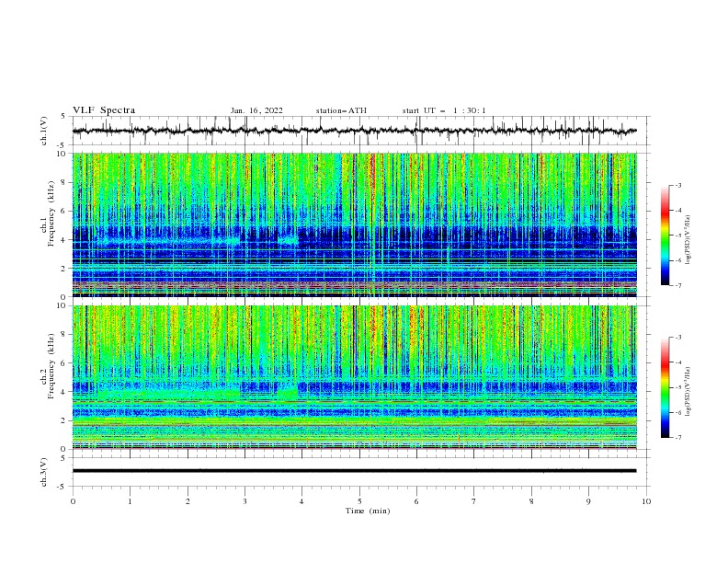Click the ch.1(V) waveform axis label
728x563 pixels.
tap(44, 131)
